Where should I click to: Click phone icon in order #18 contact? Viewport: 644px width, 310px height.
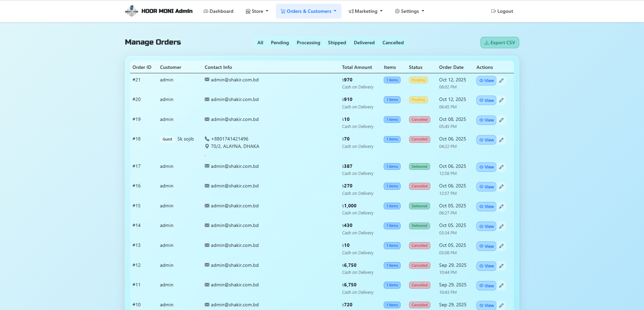[207, 139]
